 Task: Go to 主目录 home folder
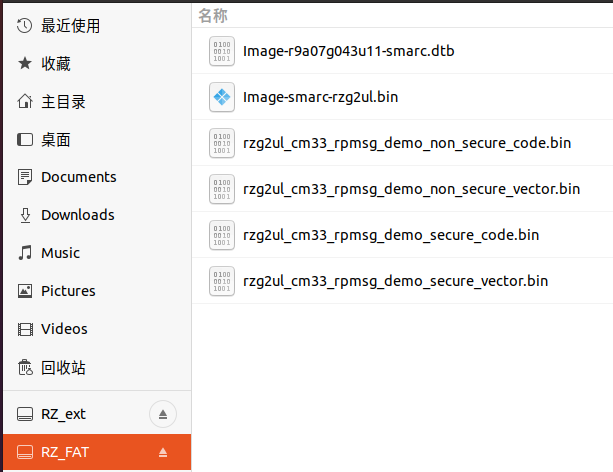point(97,101)
